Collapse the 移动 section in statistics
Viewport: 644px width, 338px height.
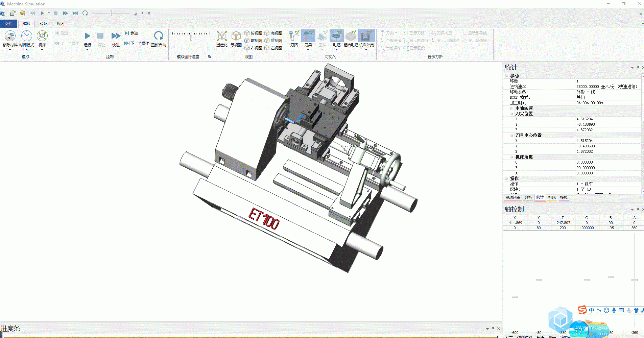pyautogui.click(x=506, y=76)
